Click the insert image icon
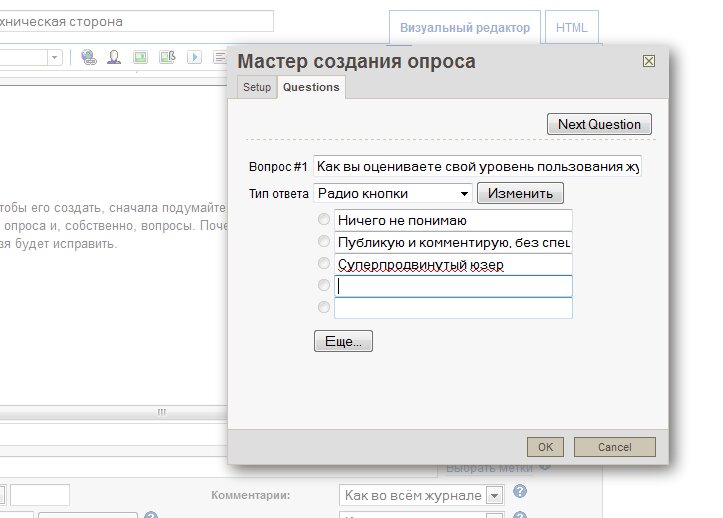The image size is (723, 518). tap(141, 57)
